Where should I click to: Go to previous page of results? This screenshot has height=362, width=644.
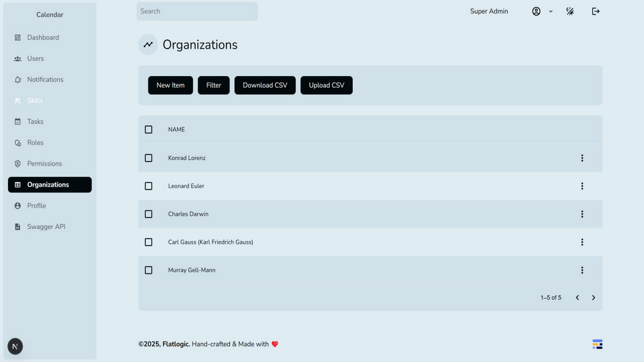coord(577,298)
